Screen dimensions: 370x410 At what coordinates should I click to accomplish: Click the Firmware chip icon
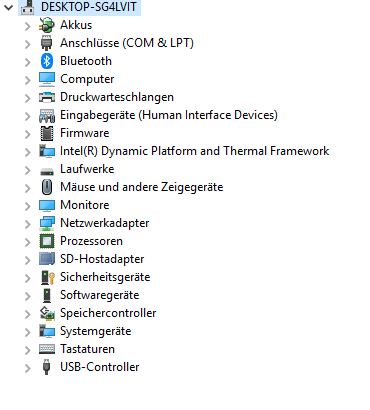(47, 133)
